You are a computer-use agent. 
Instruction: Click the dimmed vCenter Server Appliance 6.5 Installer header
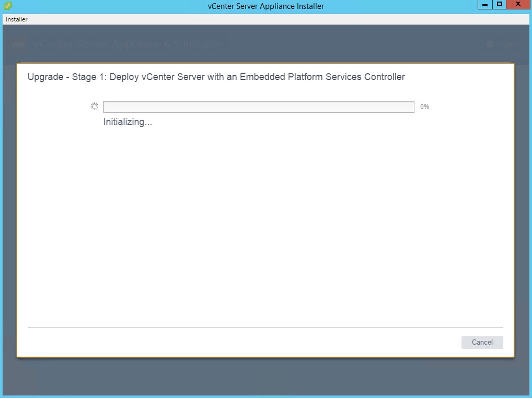128,44
